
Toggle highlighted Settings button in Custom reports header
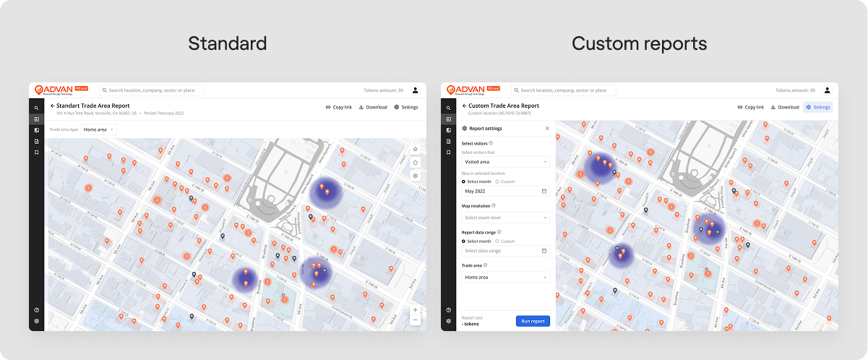[x=818, y=107]
